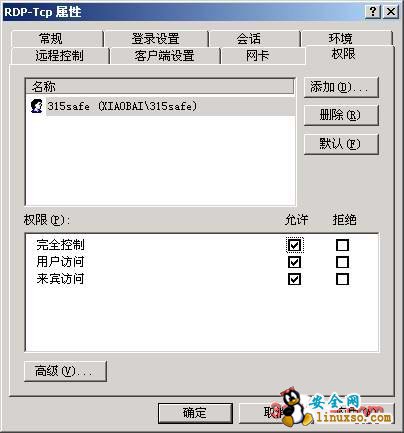The height and width of the screenshot is (433, 404).
Task: Check Deny for 来宾访问
Action: [x=343, y=279]
